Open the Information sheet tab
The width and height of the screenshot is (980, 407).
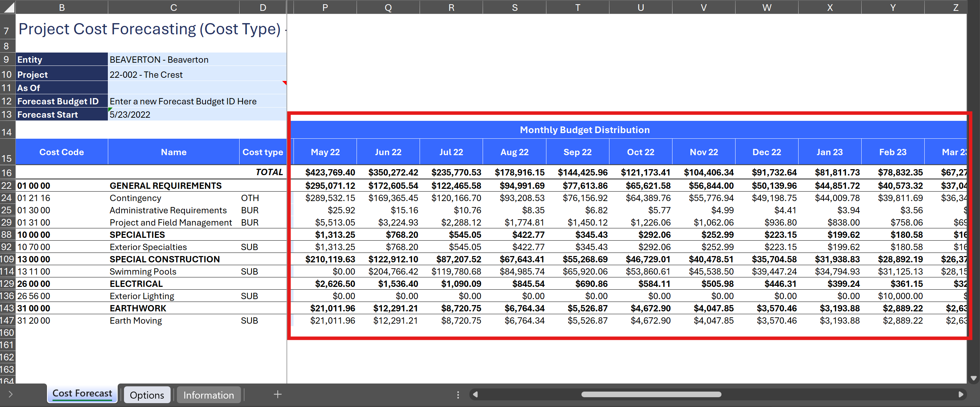point(208,395)
